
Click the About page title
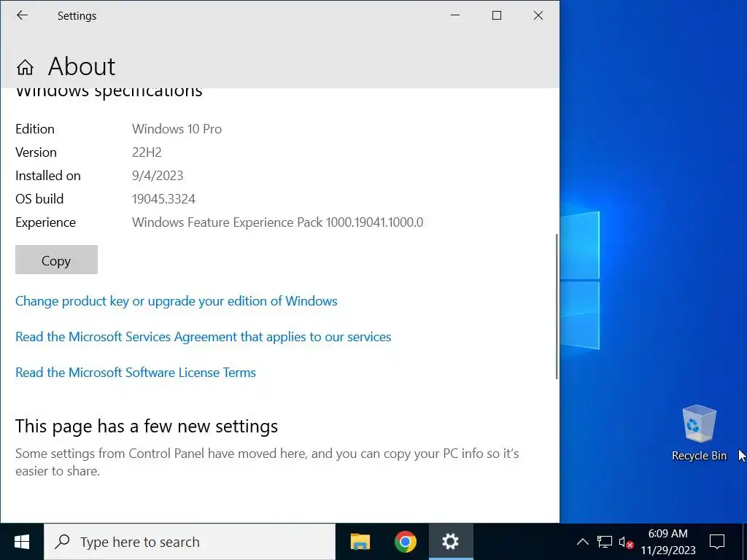(82, 66)
